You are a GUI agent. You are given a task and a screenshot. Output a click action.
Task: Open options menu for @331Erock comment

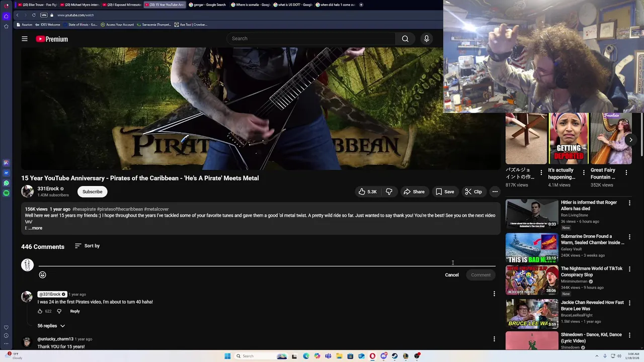click(494, 294)
